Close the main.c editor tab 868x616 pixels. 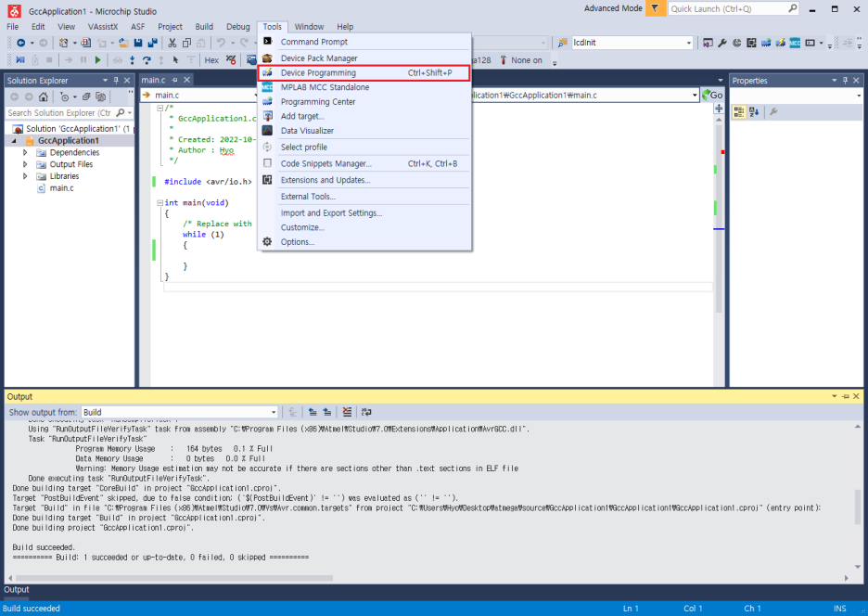click(187, 80)
